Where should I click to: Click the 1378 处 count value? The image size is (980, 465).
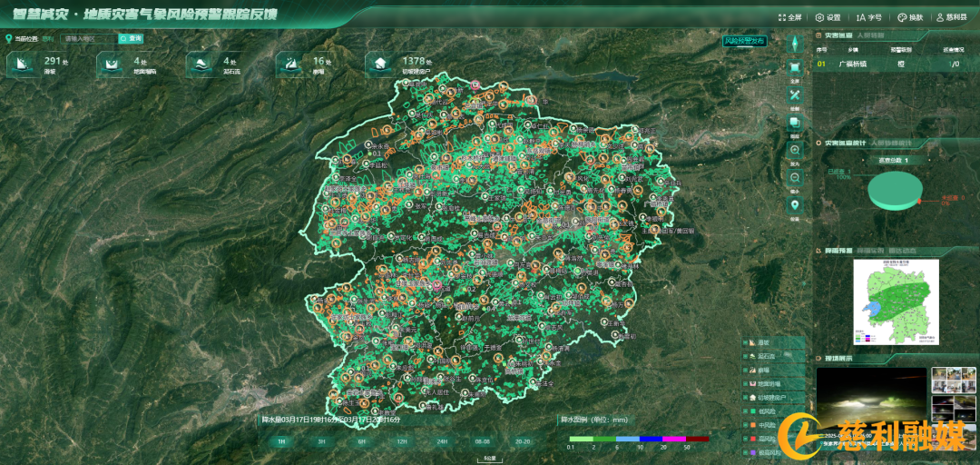point(416,61)
